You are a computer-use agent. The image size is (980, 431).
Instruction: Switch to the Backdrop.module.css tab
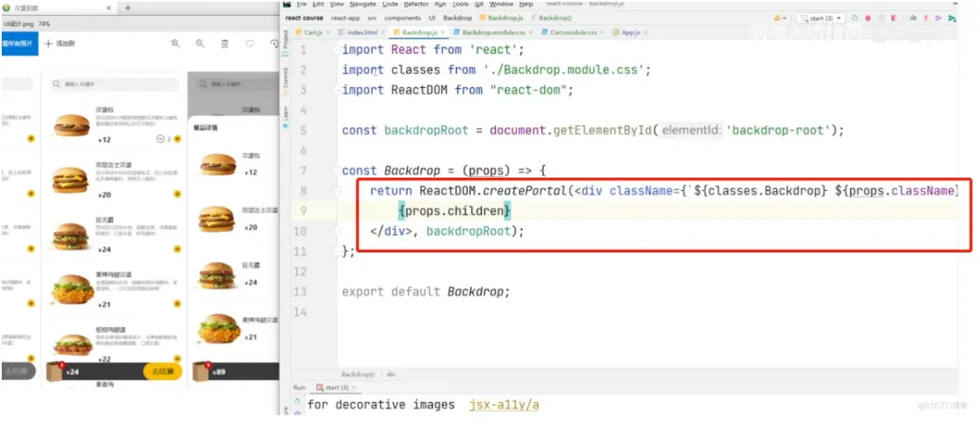click(x=492, y=32)
